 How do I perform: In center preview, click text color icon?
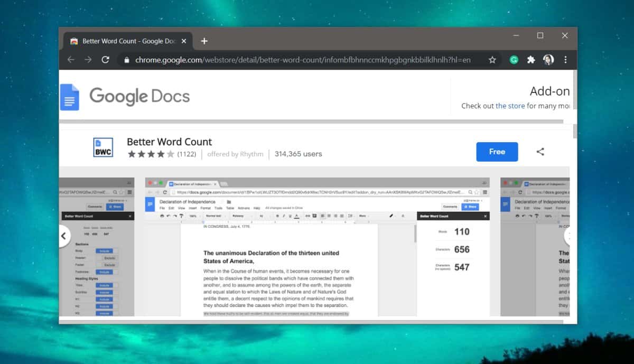tap(297, 216)
